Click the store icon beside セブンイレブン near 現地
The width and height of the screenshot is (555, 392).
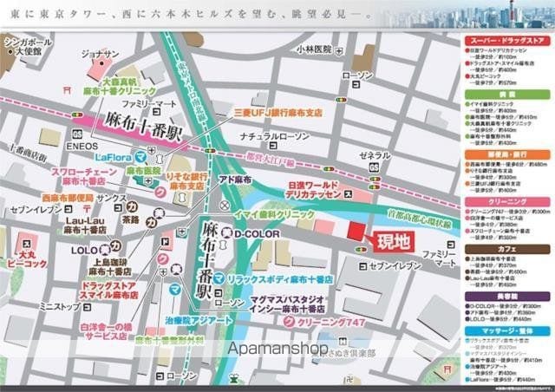tap(363, 266)
